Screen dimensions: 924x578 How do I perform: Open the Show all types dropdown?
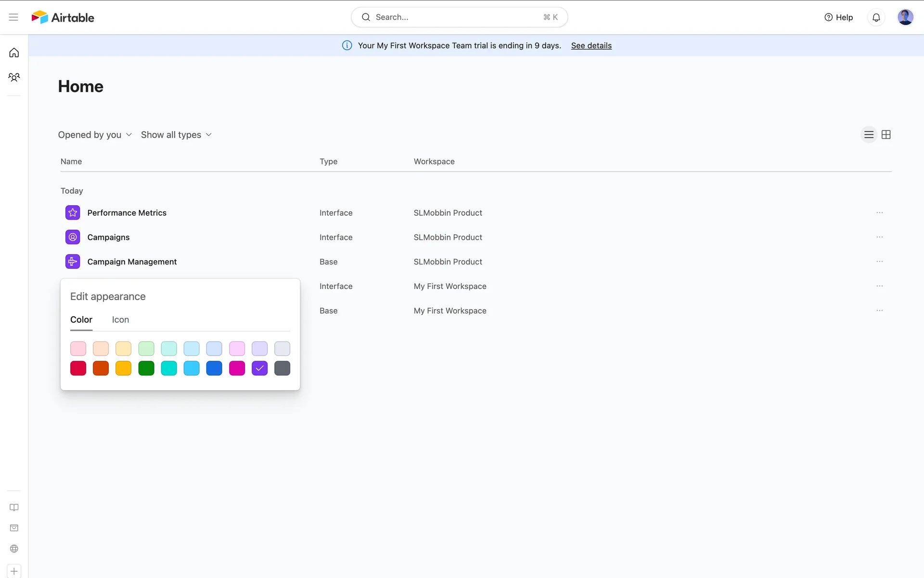coord(176,135)
